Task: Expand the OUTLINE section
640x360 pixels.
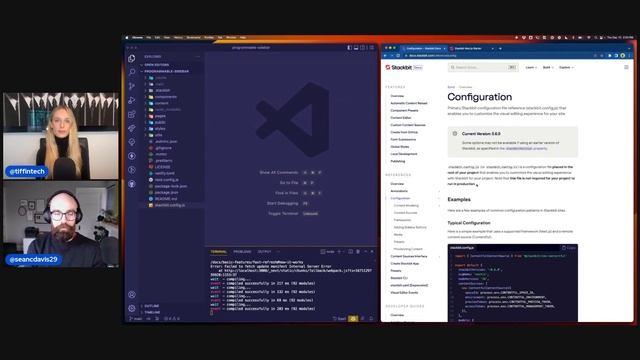Action: (x=150, y=306)
